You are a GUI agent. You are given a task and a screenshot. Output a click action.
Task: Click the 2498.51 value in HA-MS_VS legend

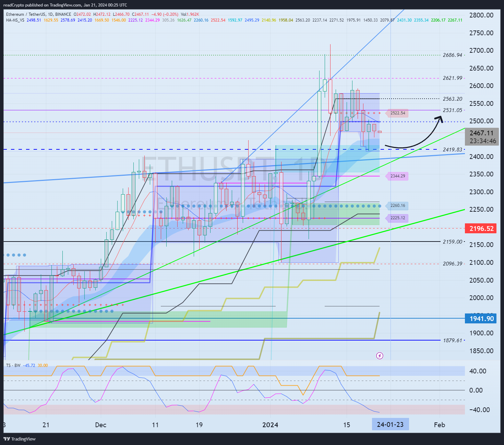(34, 20)
